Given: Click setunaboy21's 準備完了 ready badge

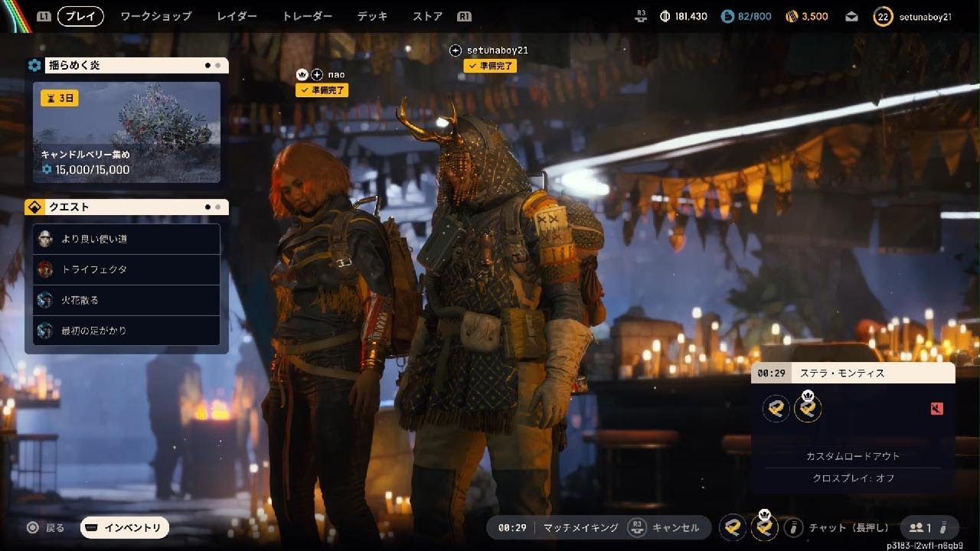Looking at the screenshot, I should pyautogui.click(x=490, y=66).
